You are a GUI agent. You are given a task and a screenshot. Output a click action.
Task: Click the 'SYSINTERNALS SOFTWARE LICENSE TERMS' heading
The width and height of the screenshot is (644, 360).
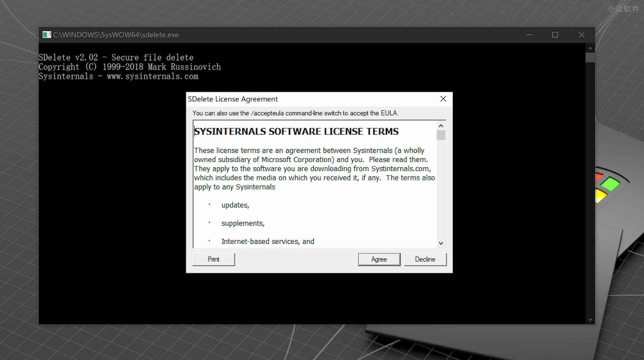[x=296, y=131]
